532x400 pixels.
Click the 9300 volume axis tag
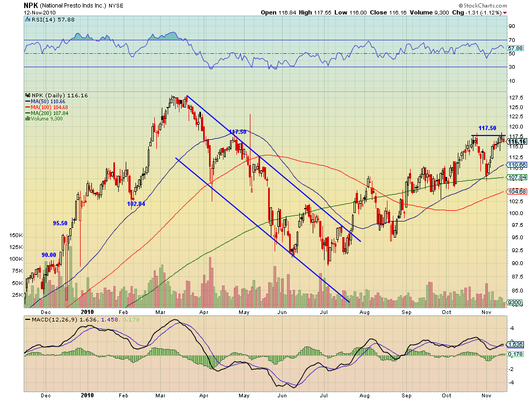(515, 302)
